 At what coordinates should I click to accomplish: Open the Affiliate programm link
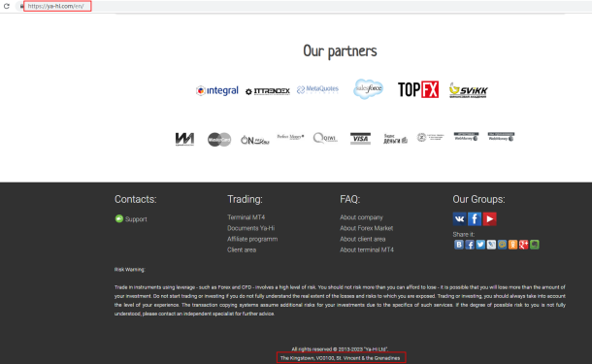[252, 239]
